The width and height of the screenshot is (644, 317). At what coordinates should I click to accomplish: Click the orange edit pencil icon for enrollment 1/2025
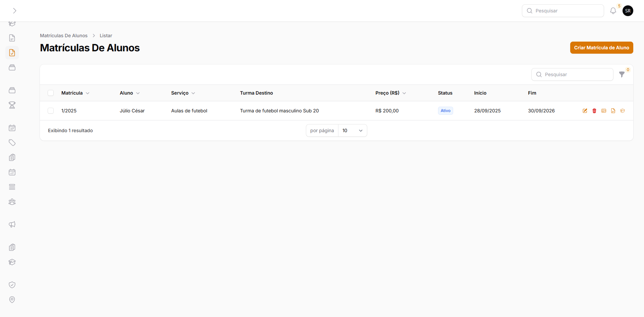585,111
